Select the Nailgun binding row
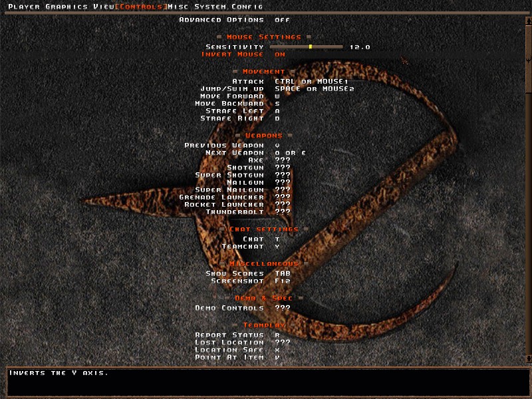 click(259, 183)
